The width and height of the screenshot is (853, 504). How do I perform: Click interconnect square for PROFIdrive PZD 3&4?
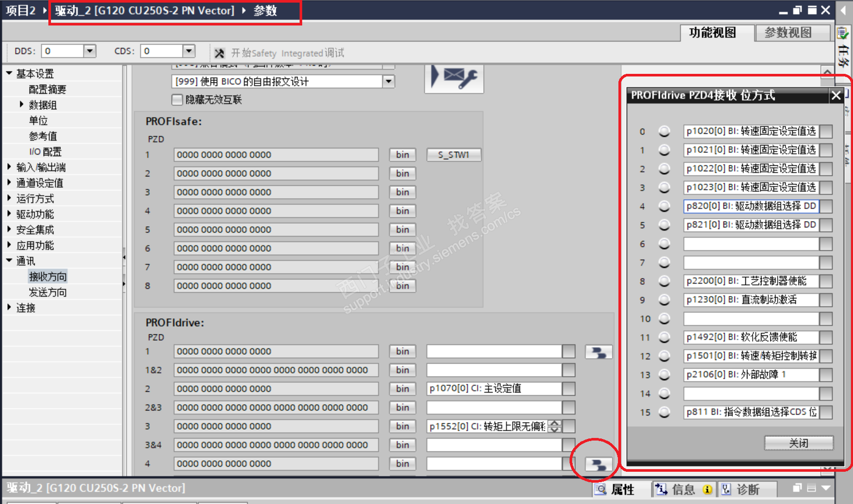coord(568,445)
